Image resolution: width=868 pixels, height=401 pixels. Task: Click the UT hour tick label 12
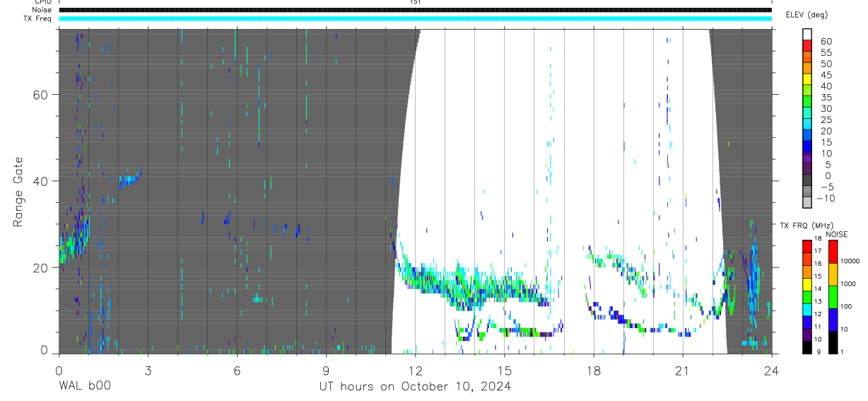click(415, 371)
